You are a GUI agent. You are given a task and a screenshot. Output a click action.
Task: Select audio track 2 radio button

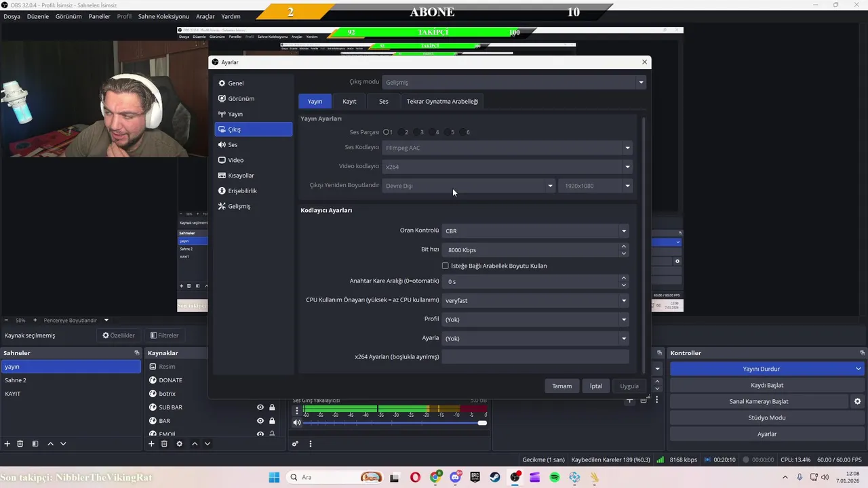[x=403, y=132]
